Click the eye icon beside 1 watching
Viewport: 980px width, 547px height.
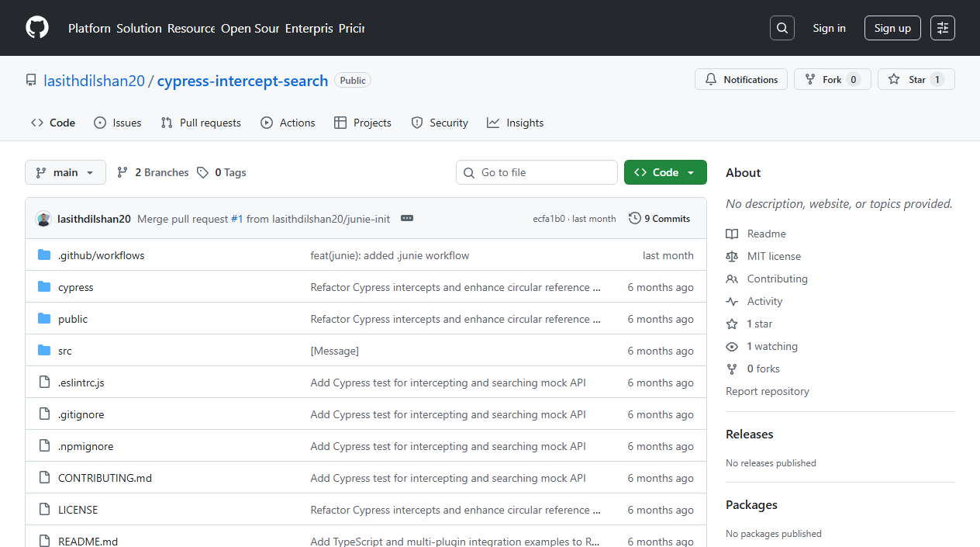(732, 346)
